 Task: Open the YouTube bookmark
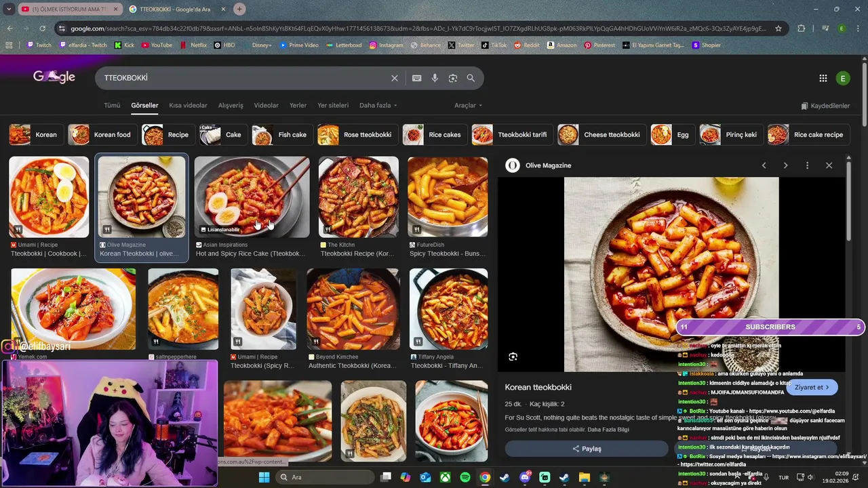pos(157,45)
